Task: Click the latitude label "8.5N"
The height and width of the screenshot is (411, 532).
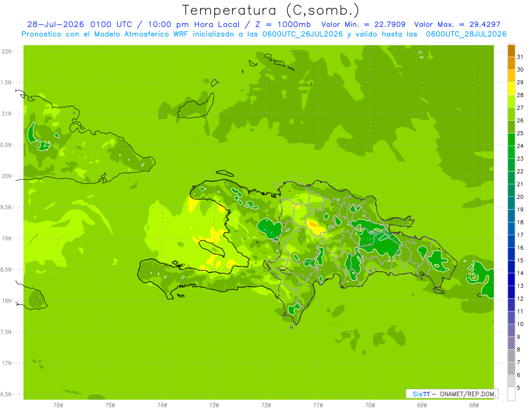Action: point(6,270)
